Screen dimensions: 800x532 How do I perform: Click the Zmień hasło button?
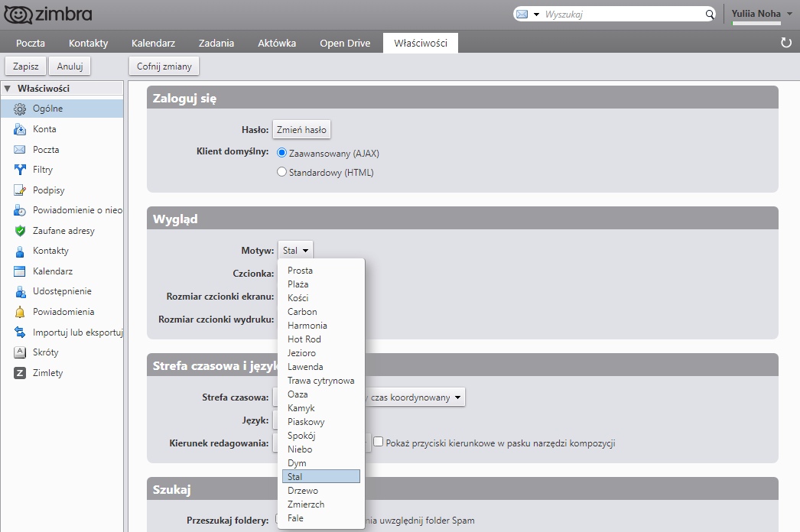pos(301,130)
